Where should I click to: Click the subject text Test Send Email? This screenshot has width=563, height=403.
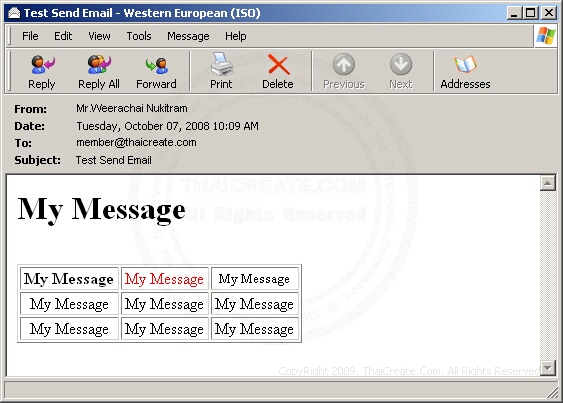pos(113,160)
